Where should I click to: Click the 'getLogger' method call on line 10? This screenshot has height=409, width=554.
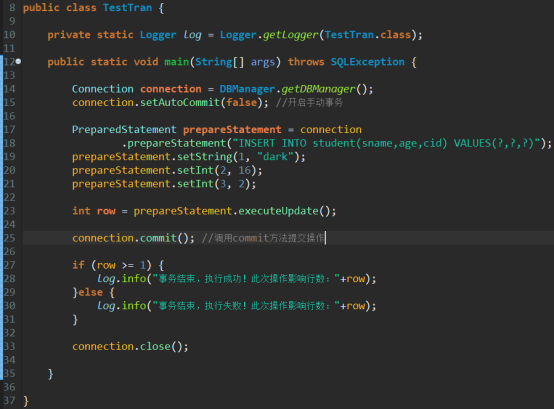[x=290, y=35]
